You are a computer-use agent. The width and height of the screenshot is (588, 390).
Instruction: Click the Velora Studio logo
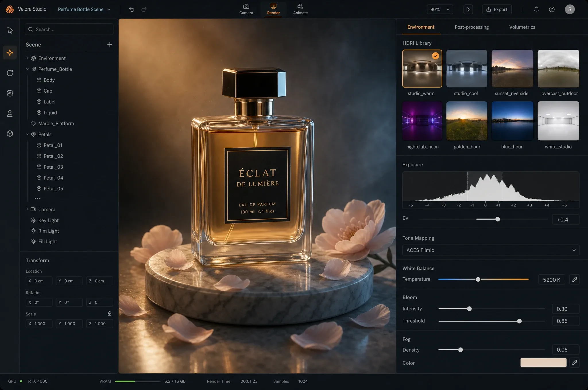click(x=10, y=9)
